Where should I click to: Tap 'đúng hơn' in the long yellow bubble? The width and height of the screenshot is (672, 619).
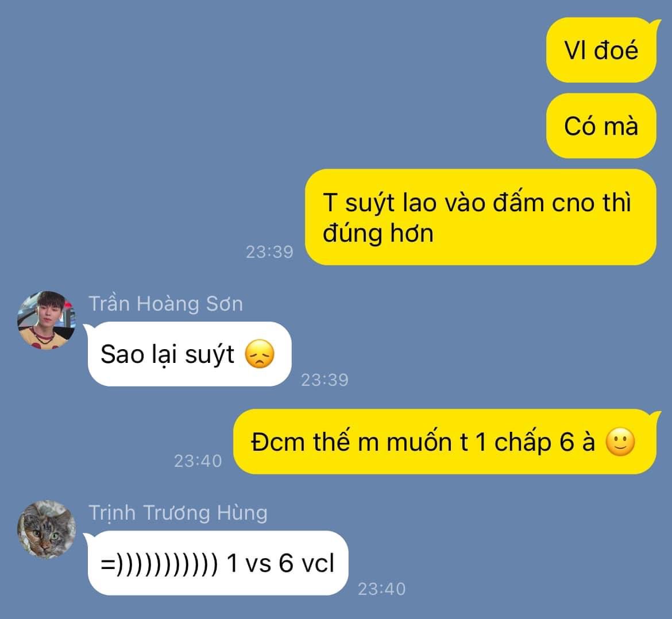point(378,234)
